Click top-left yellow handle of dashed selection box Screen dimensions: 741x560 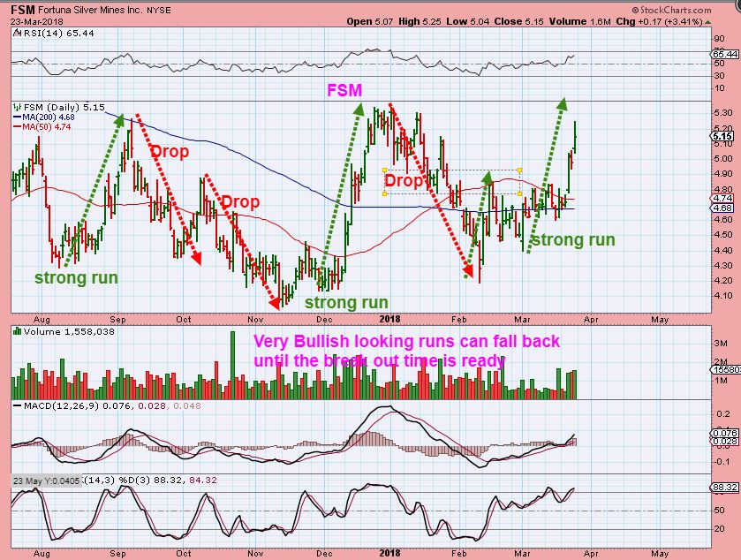point(385,170)
